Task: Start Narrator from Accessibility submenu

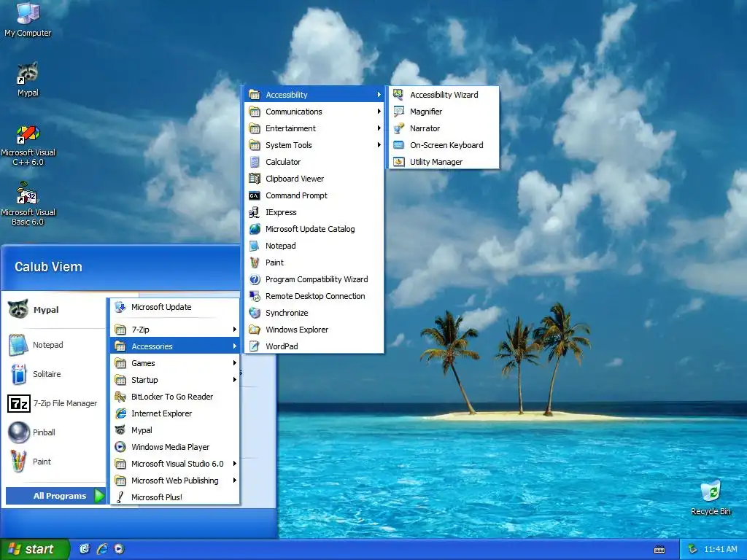Action: point(444,128)
